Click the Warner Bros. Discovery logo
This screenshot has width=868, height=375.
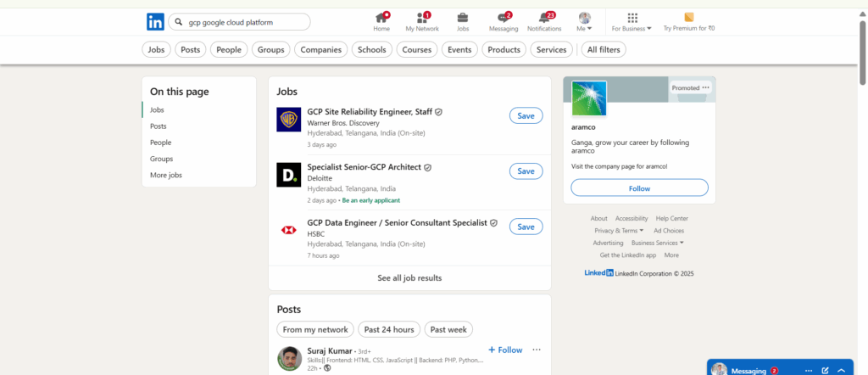pyautogui.click(x=289, y=119)
